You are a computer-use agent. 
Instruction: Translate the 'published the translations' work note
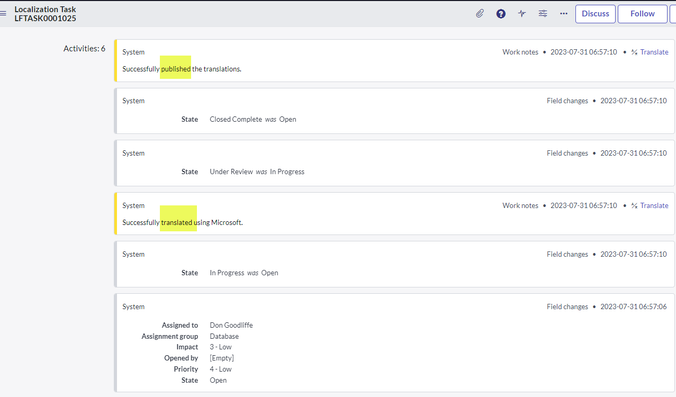click(654, 52)
